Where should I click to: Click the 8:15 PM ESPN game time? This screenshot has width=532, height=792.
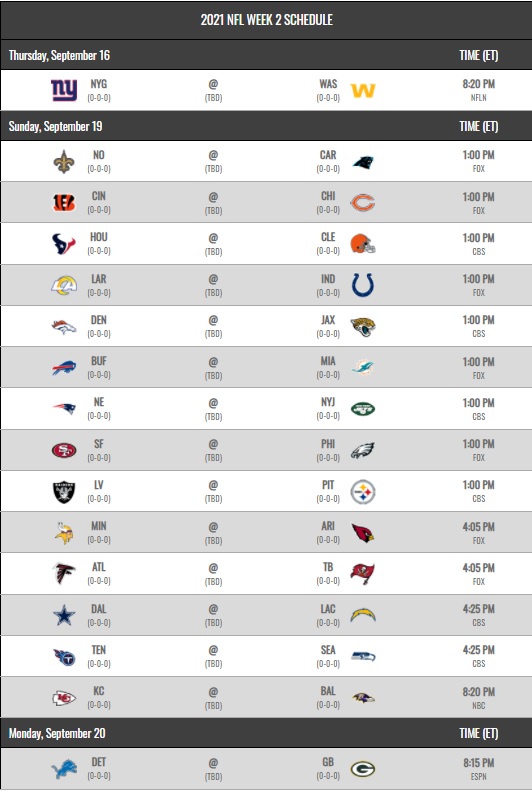coord(478,769)
